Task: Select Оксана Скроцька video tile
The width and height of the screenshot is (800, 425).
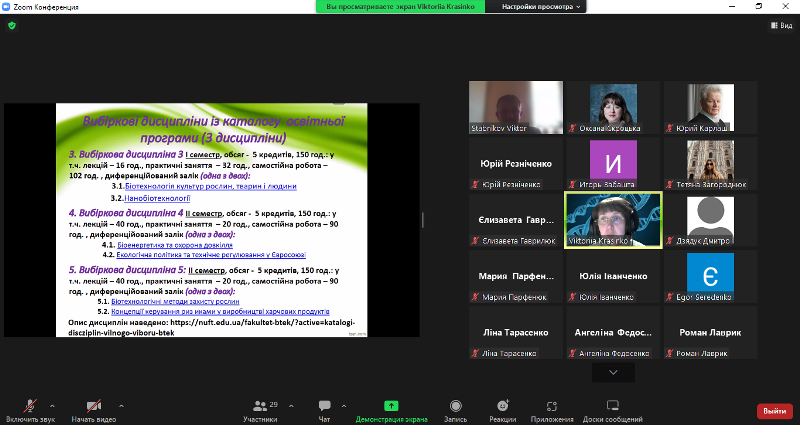Action: pos(613,108)
